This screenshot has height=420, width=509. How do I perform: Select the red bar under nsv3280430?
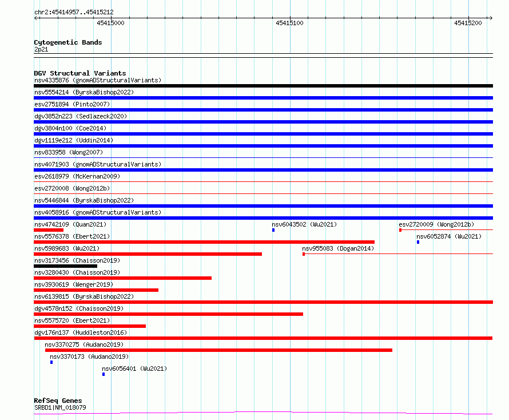[123, 278]
